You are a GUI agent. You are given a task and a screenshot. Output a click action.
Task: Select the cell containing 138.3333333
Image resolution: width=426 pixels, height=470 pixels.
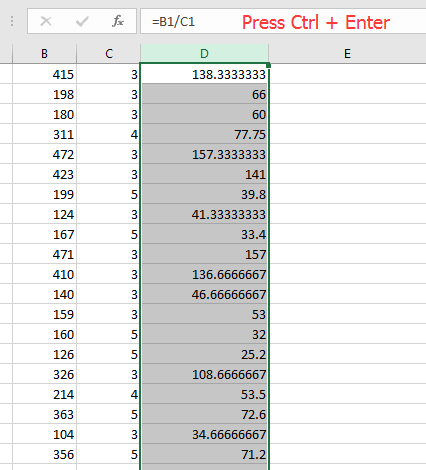(204, 74)
